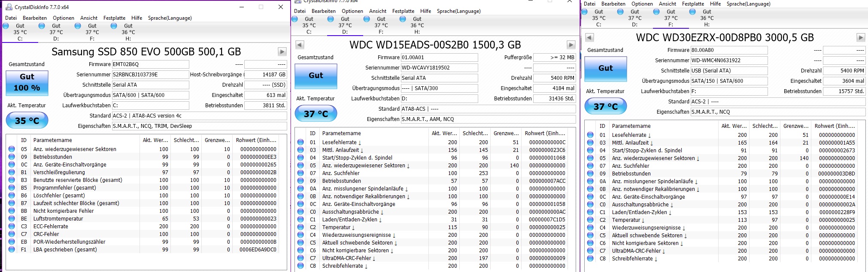Go to next disk in WD30EZRX window
This screenshot has height=272, width=868.
click(x=861, y=37)
